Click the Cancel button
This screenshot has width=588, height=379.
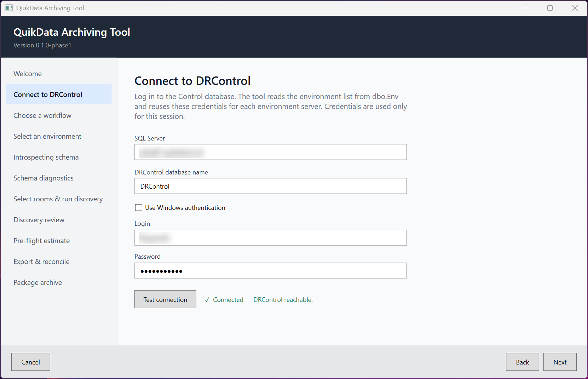coord(31,362)
